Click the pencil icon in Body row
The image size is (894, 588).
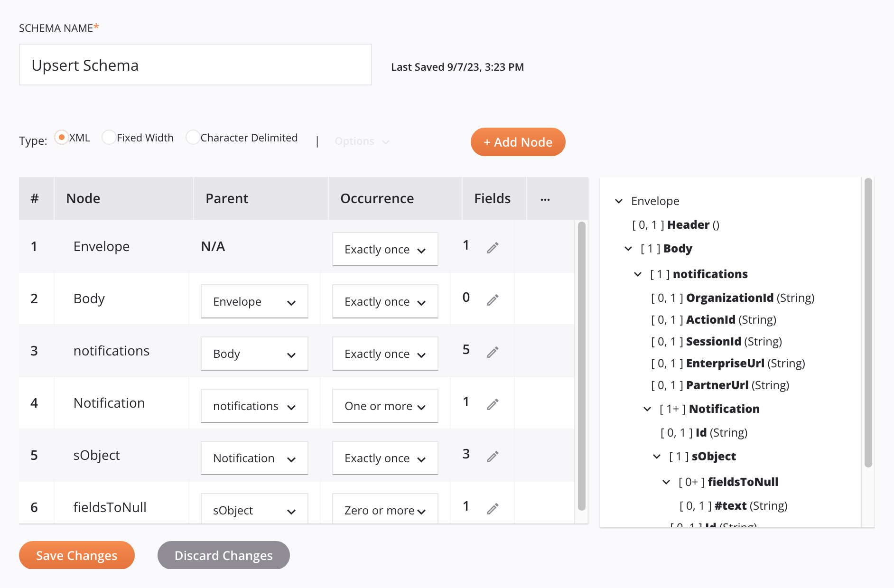(x=493, y=300)
